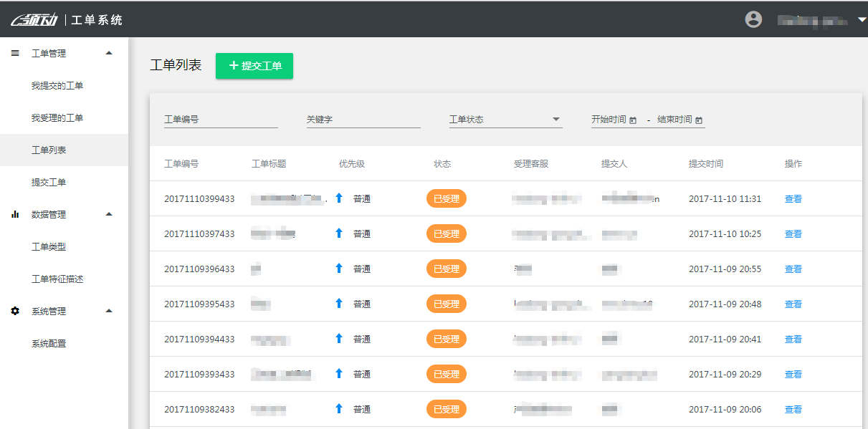Click the 开始时间 calendar icon
The height and width of the screenshot is (429, 868).
click(x=633, y=120)
